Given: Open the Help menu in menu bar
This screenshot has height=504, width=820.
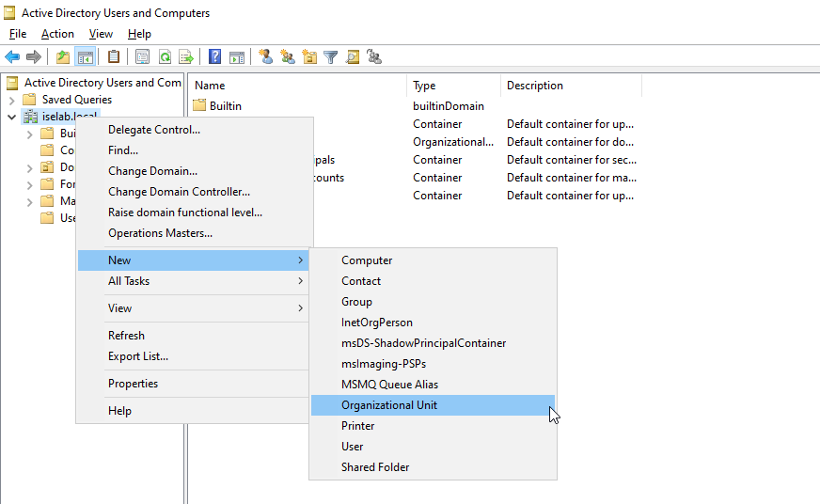Looking at the screenshot, I should 139,34.
